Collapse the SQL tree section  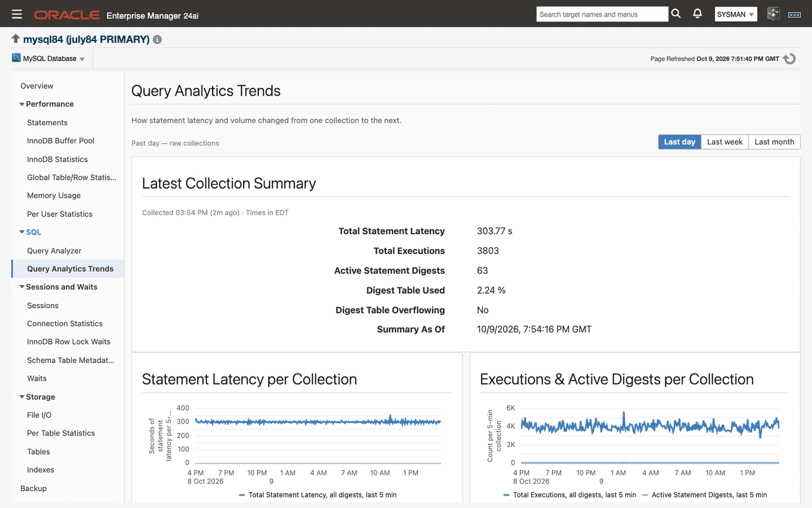pyautogui.click(x=22, y=232)
